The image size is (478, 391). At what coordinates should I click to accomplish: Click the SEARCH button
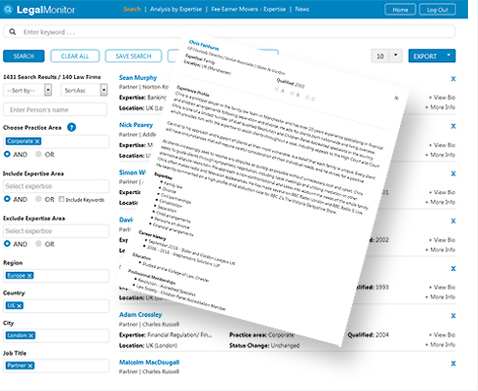tap(24, 56)
